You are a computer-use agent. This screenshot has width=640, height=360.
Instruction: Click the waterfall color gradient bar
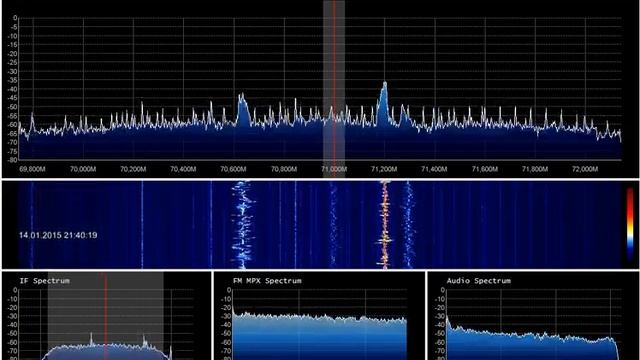(x=631, y=225)
